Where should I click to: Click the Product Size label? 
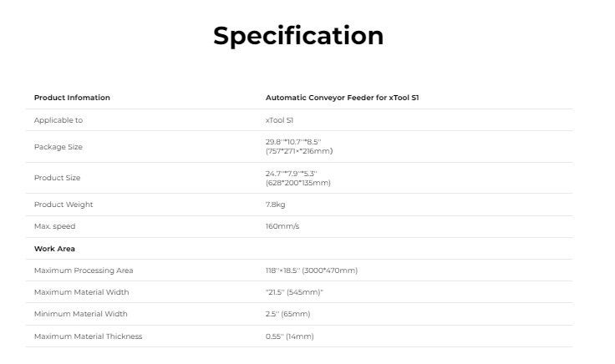pyautogui.click(x=58, y=178)
